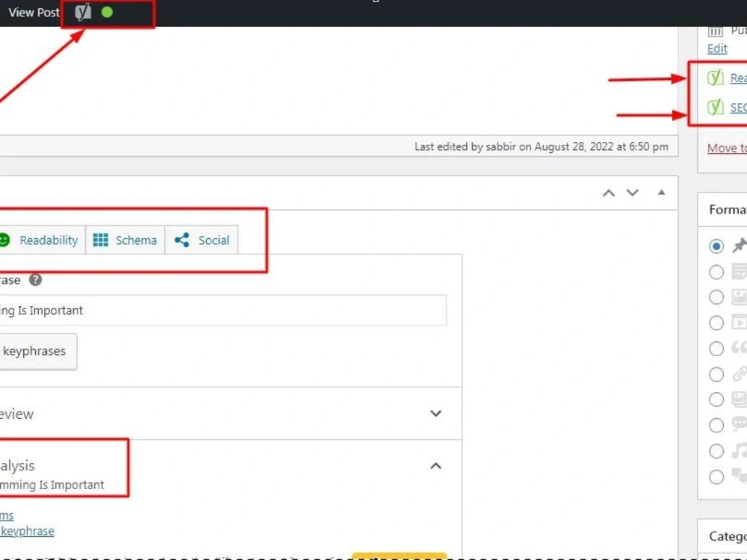Viewport: 747px width, 560px height.
Task: Click the related keyphrases button
Action: [38, 352]
